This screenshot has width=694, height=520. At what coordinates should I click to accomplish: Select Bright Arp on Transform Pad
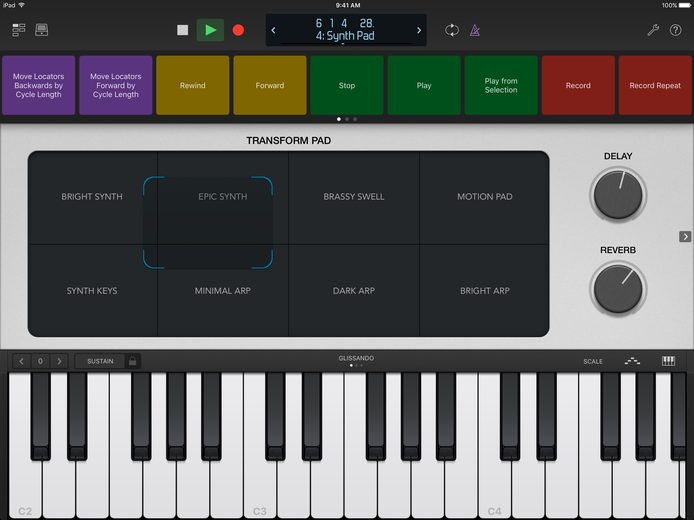(x=485, y=291)
